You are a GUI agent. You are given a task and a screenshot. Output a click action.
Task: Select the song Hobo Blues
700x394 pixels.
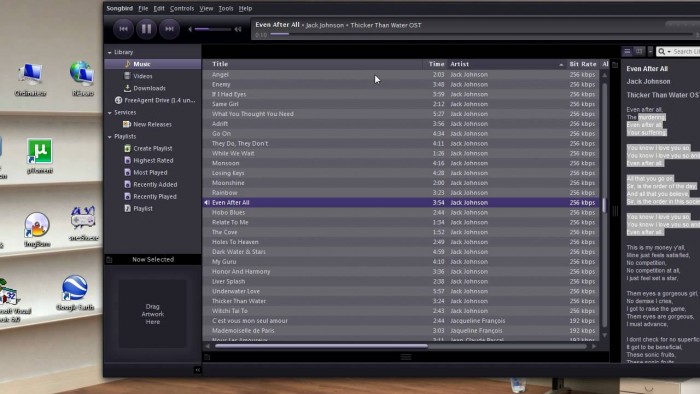[400, 212]
